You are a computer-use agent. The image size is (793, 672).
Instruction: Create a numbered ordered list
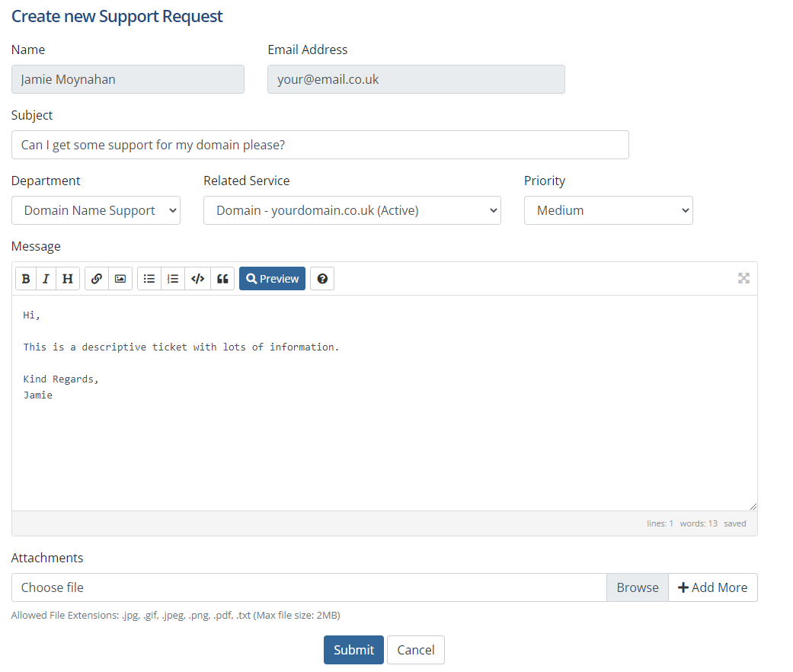coord(173,279)
